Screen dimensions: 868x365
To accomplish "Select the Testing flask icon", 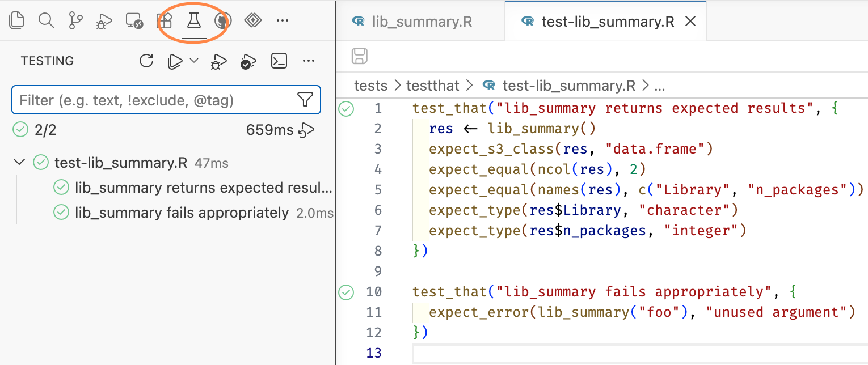I will pos(194,22).
